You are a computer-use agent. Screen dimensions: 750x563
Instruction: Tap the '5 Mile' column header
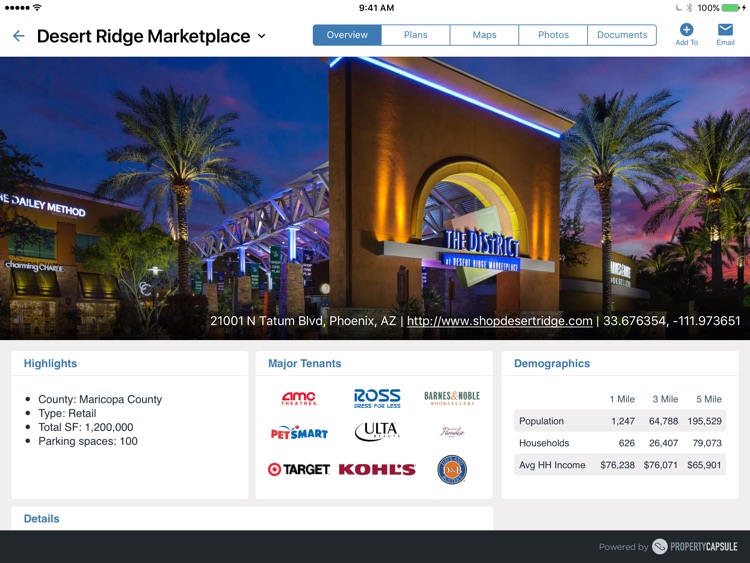click(x=709, y=399)
